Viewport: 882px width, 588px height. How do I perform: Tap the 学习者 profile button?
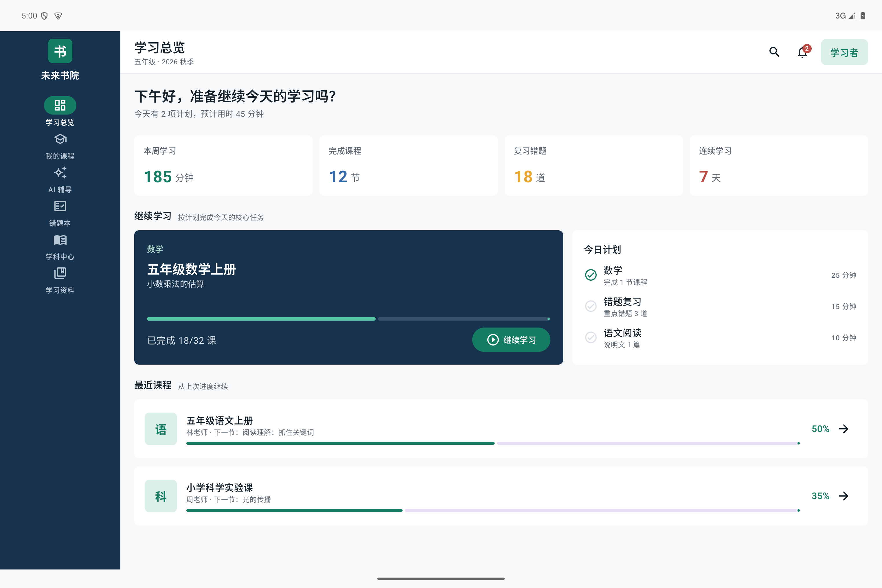click(844, 52)
